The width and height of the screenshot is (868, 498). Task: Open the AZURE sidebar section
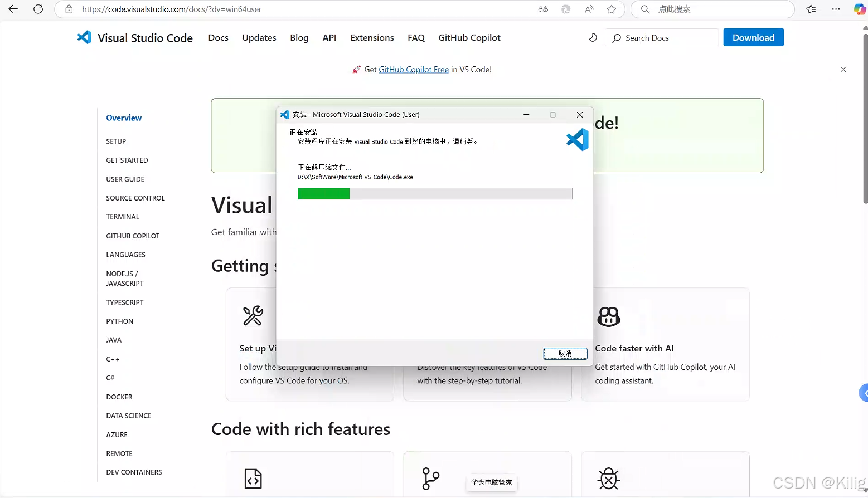coord(117,435)
